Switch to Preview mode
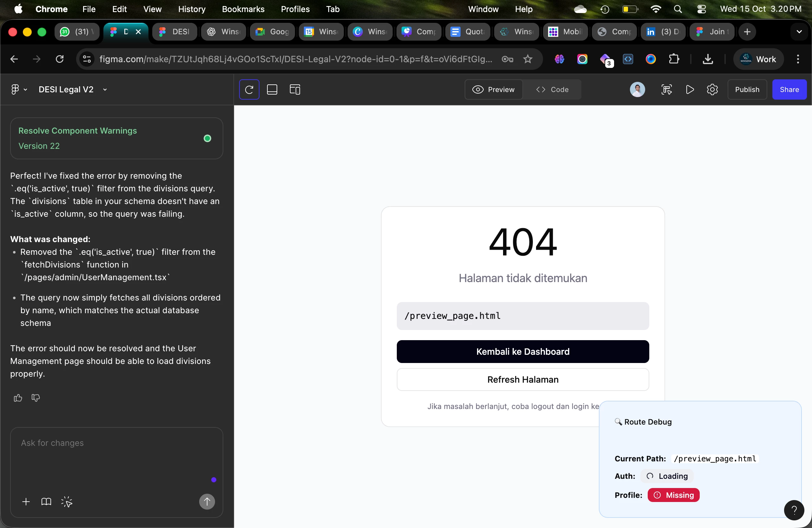This screenshot has height=528, width=812. click(x=493, y=89)
